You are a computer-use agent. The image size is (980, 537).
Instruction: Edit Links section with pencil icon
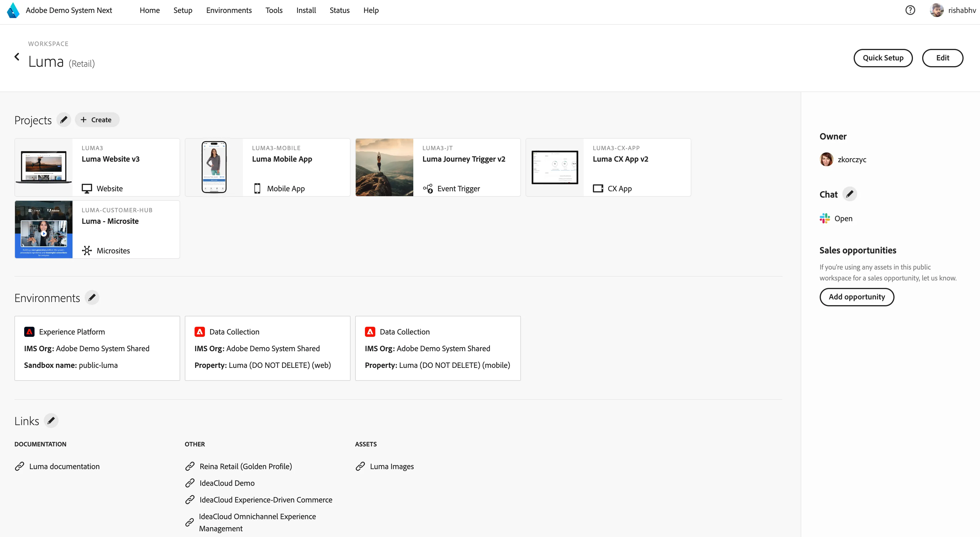point(51,421)
